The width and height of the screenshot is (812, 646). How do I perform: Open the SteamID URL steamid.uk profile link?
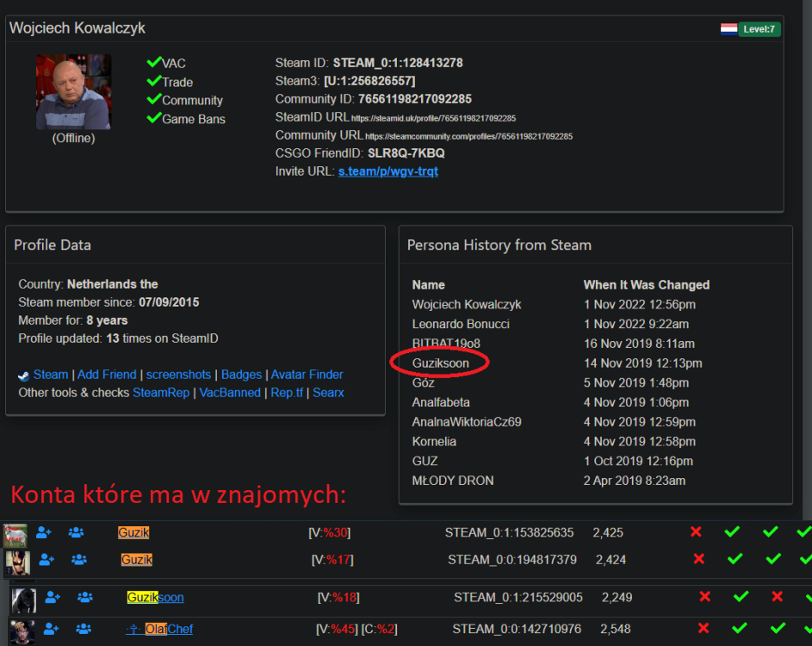[433, 119]
